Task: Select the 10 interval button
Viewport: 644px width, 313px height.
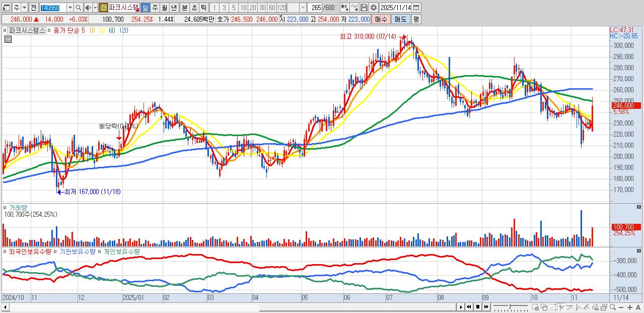Action: pos(243,8)
